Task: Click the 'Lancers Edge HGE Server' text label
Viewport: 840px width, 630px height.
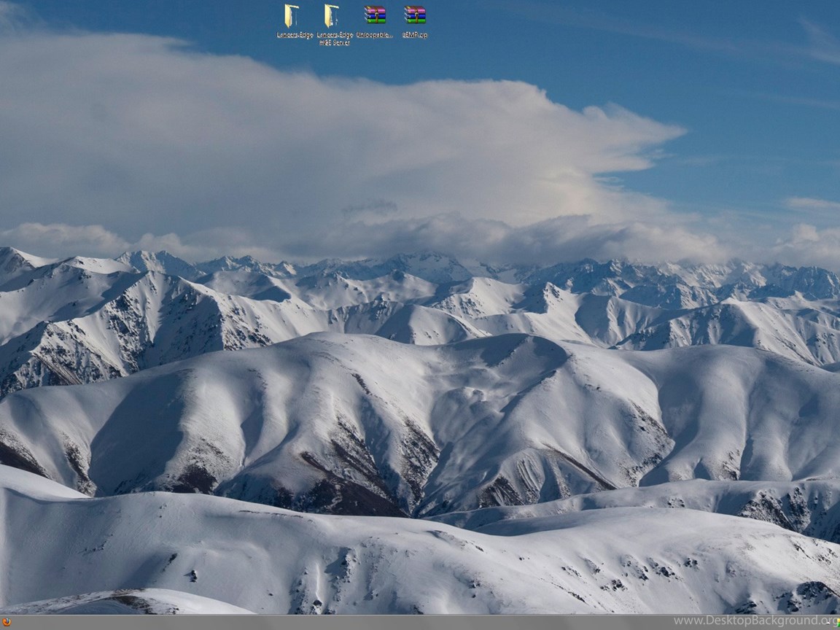Action: point(335,39)
